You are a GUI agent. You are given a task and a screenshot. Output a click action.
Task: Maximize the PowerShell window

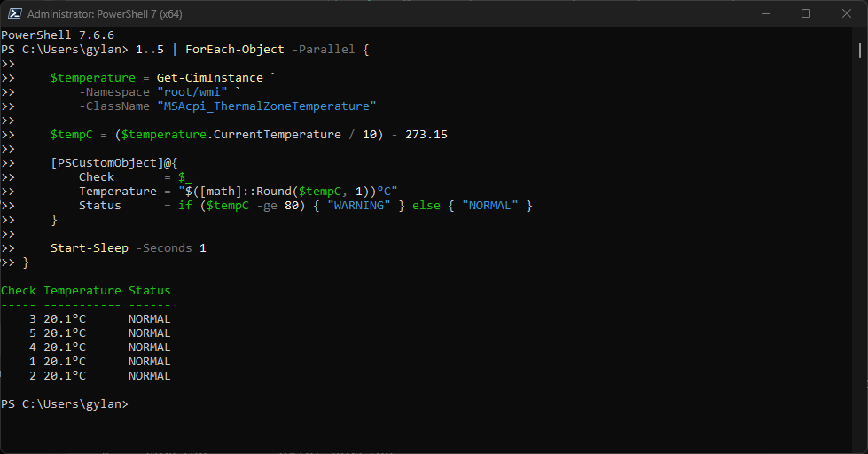click(x=806, y=14)
